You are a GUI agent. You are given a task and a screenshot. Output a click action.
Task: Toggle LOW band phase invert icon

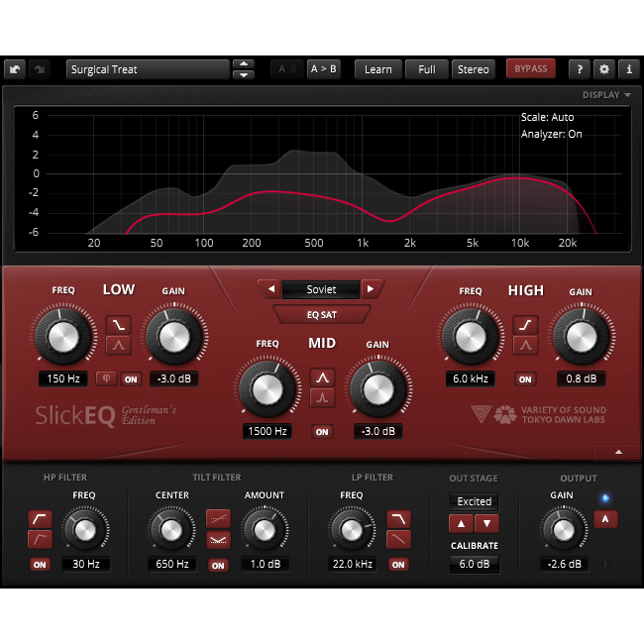tap(106, 378)
